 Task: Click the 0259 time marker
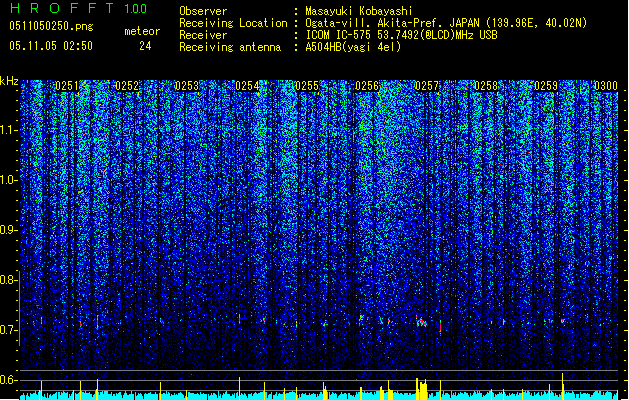[x=546, y=86]
